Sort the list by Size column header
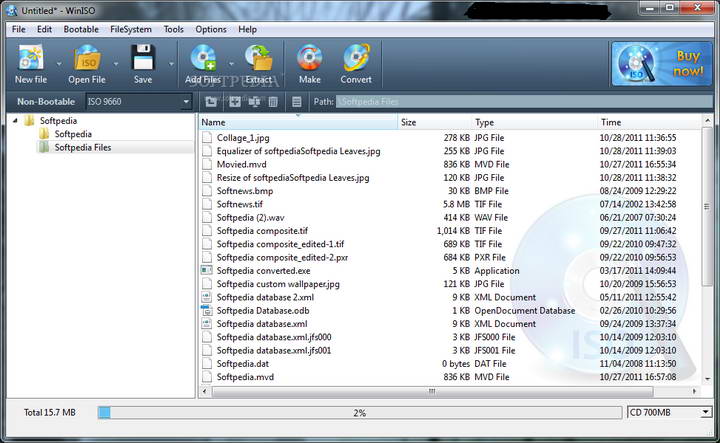 [x=434, y=122]
